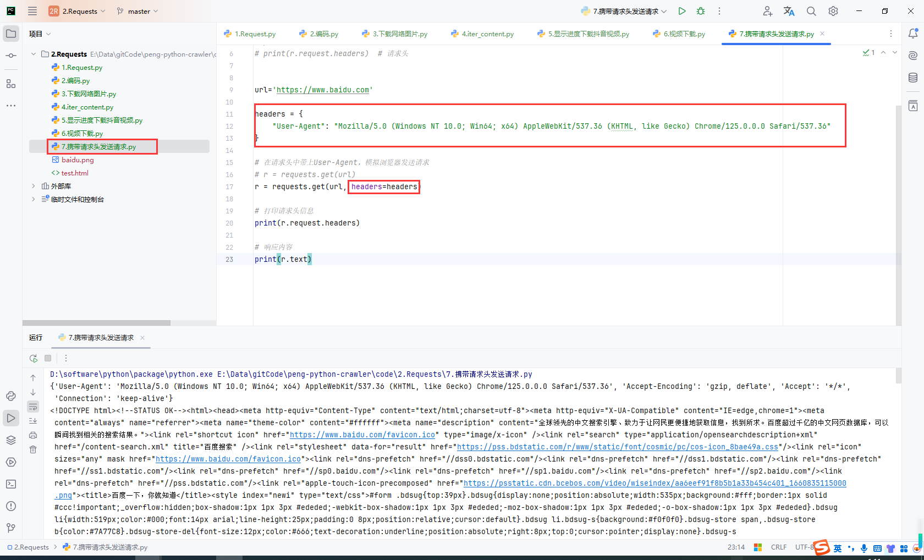924x560 pixels.
Task: Toggle soft-wrap in run console
Action: point(33,407)
